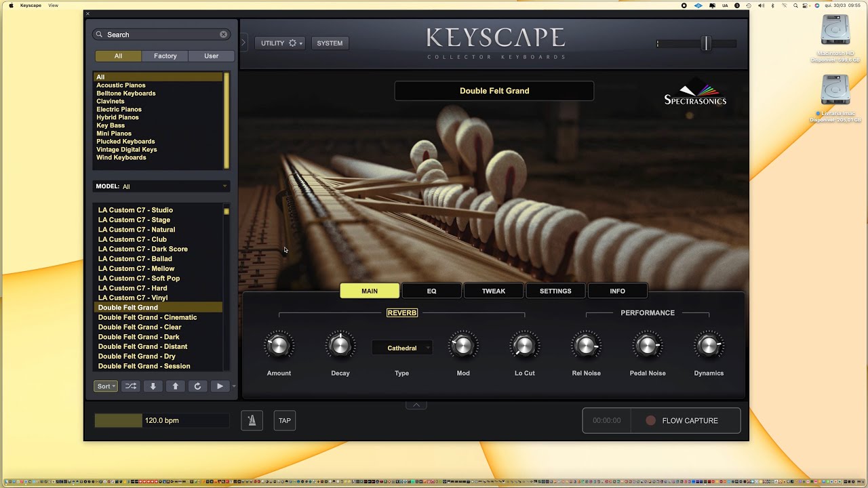
Task: Open the reverb Type Cathedral dropdown
Action: click(402, 348)
